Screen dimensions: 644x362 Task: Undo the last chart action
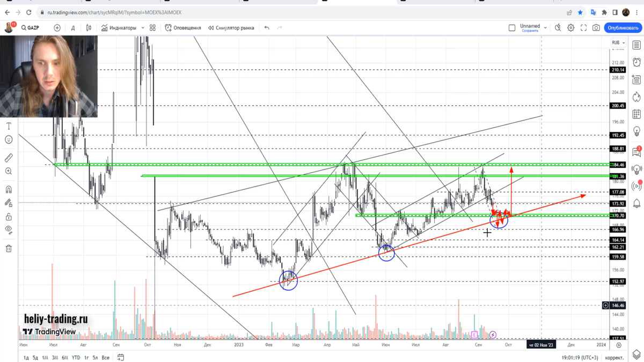[x=267, y=28]
